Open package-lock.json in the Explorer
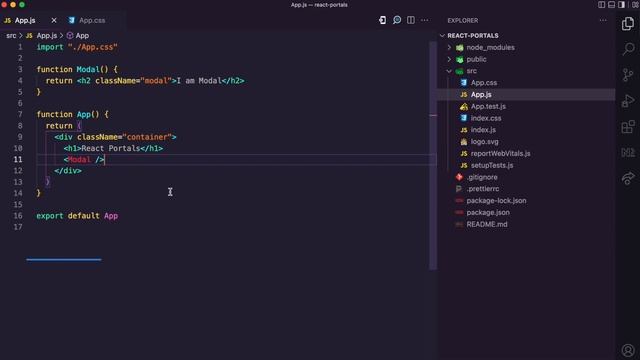 click(x=496, y=201)
